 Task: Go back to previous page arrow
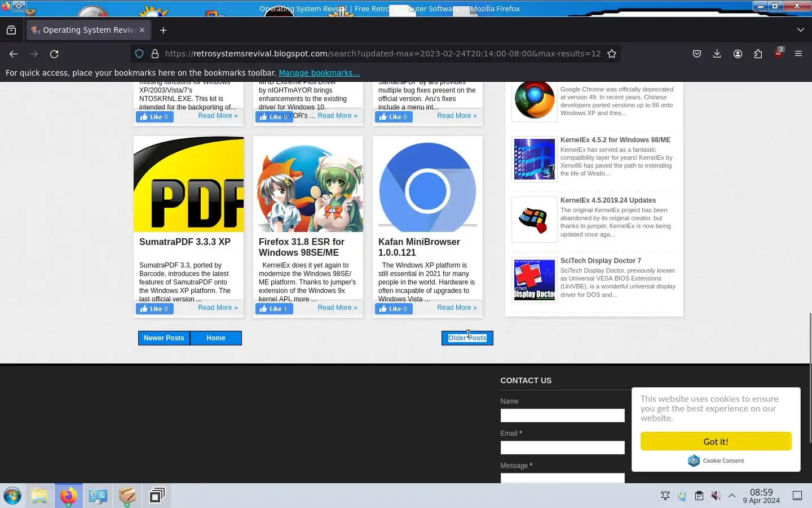point(14,54)
